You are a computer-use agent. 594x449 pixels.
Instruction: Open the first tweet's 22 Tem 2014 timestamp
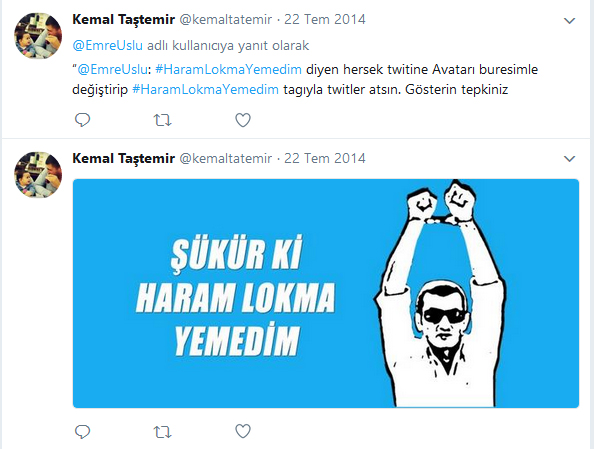point(325,19)
